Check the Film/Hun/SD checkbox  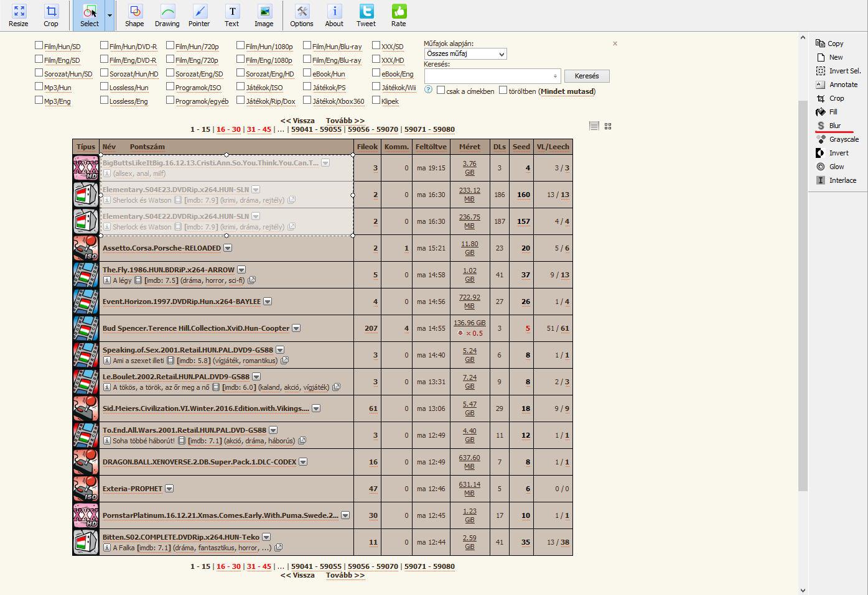(x=39, y=45)
